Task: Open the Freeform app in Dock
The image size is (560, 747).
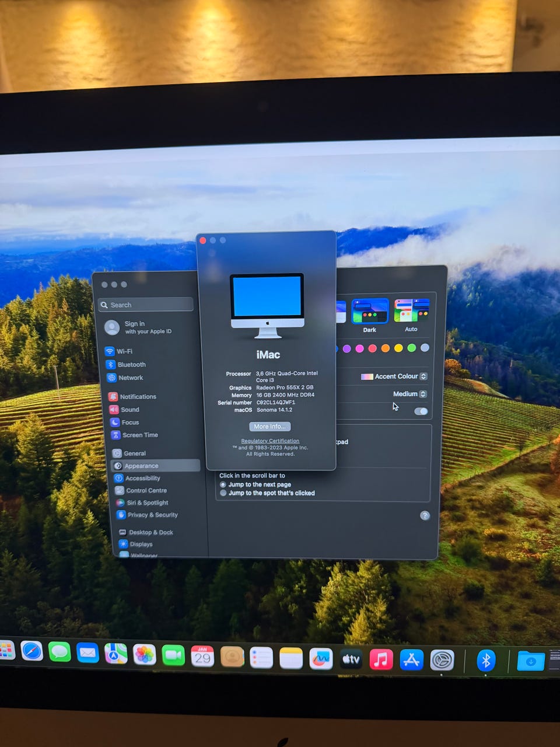Action: click(321, 659)
